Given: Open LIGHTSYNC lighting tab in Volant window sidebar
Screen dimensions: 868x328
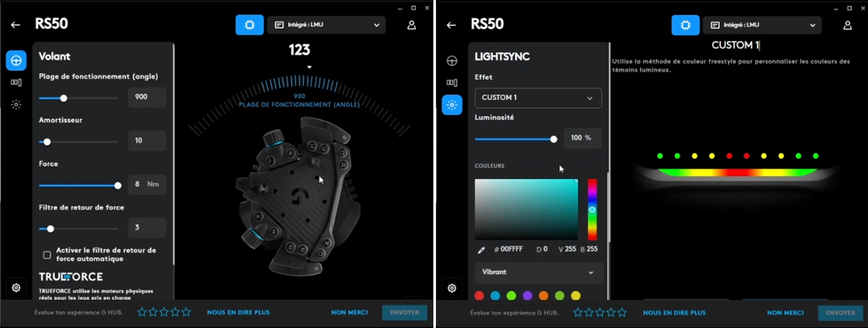Looking at the screenshot, I should pos(17,105).
